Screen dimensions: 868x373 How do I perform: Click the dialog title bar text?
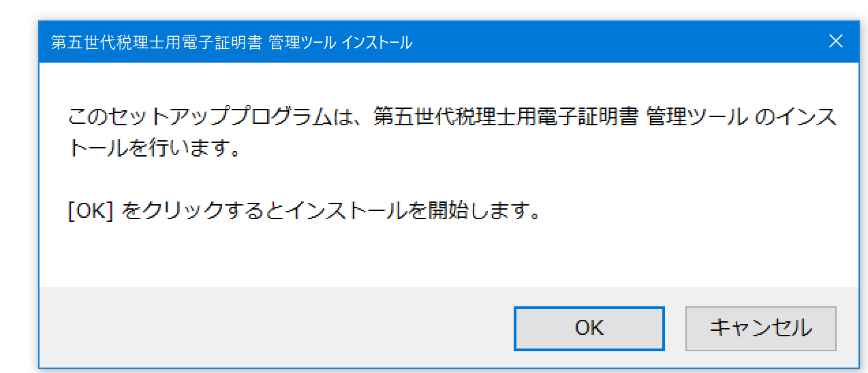(x=232, y=43)
